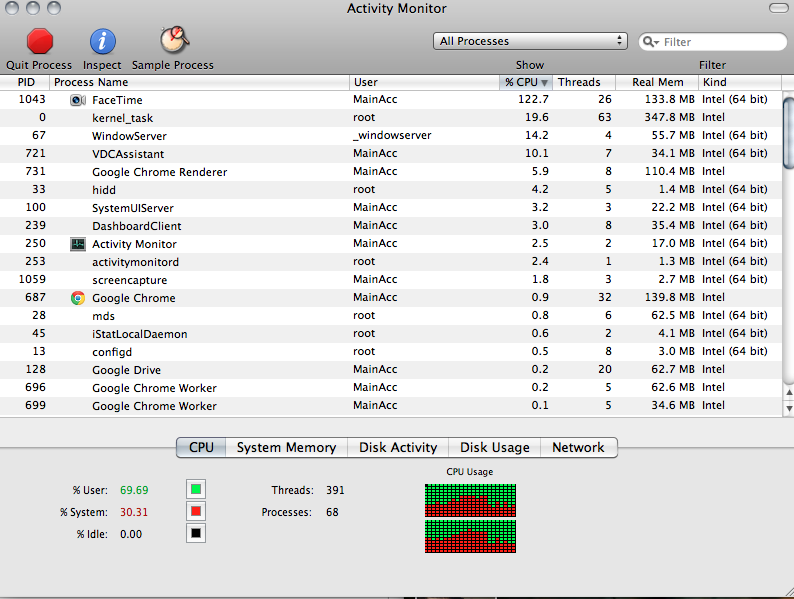
Task: Click the Processes count 68
Action: 332,512
